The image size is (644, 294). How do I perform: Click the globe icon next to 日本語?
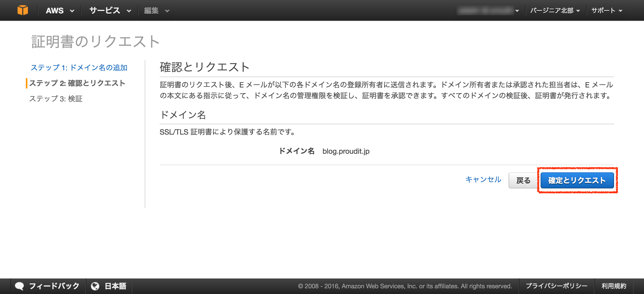coord(95,286)
